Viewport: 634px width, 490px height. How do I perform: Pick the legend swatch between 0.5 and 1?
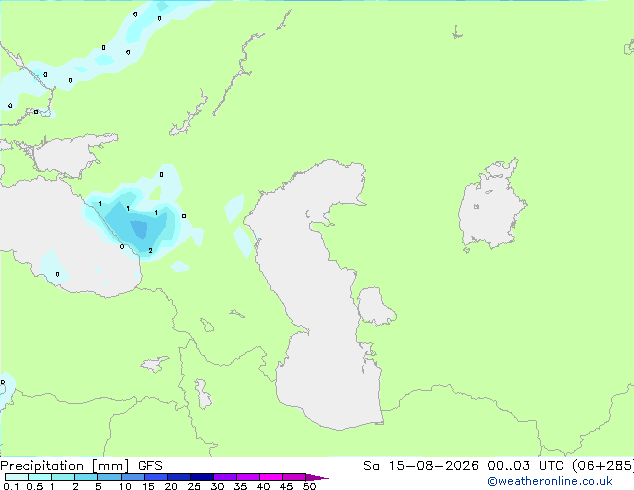pos(40,477)
